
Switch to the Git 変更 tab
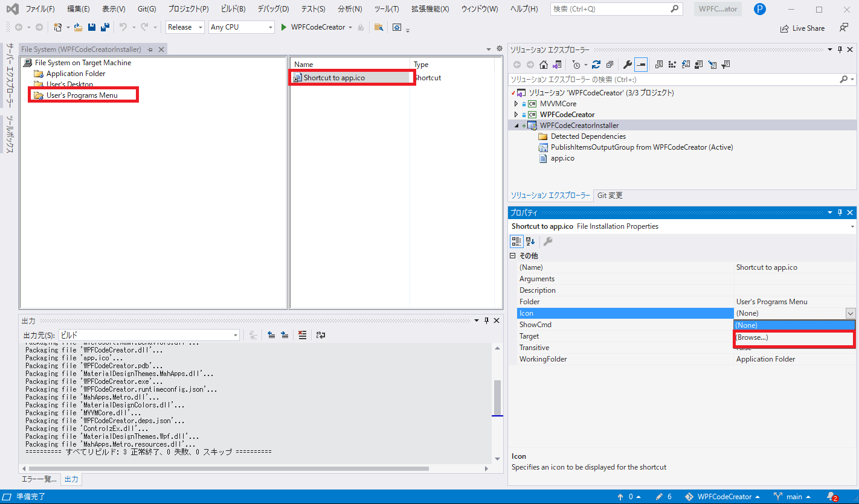(x=610, y=196)
